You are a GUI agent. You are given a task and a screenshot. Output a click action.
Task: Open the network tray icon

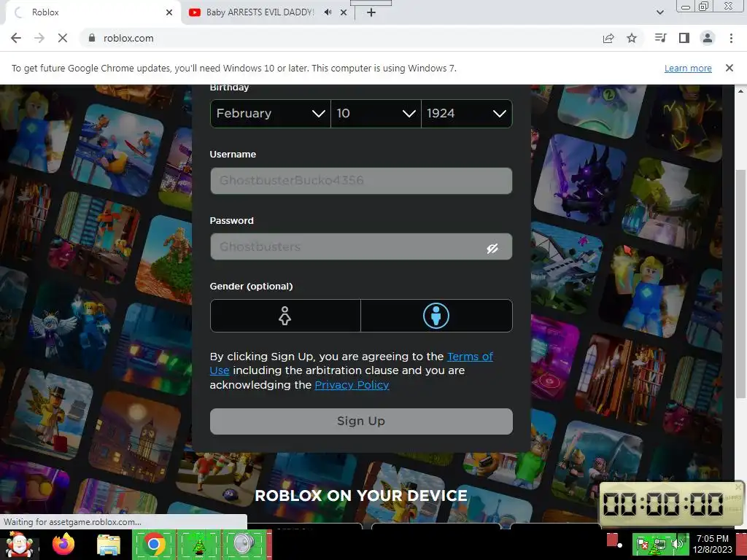point(660,544)
